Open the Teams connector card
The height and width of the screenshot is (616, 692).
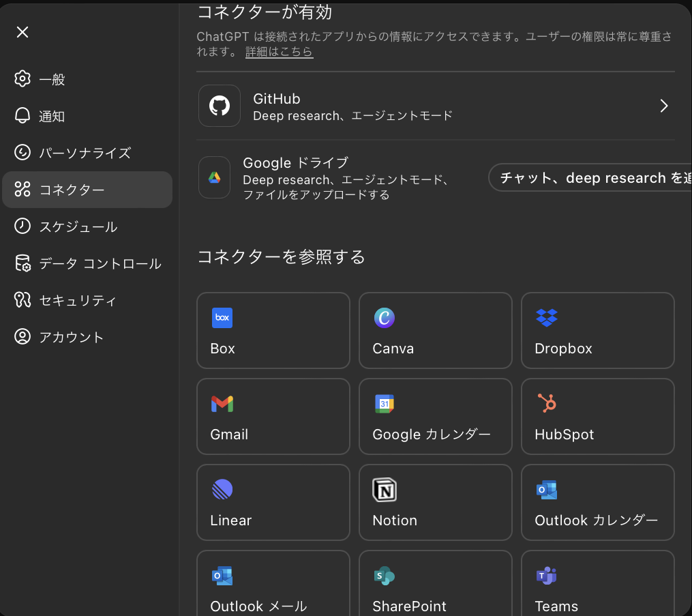[x=597, y=583]
